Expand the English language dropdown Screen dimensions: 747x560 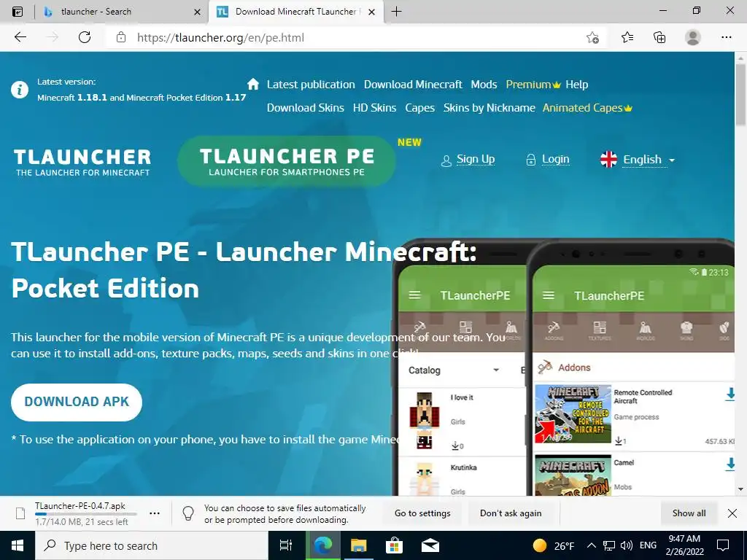pyautogui.click(x=638, y=160)
